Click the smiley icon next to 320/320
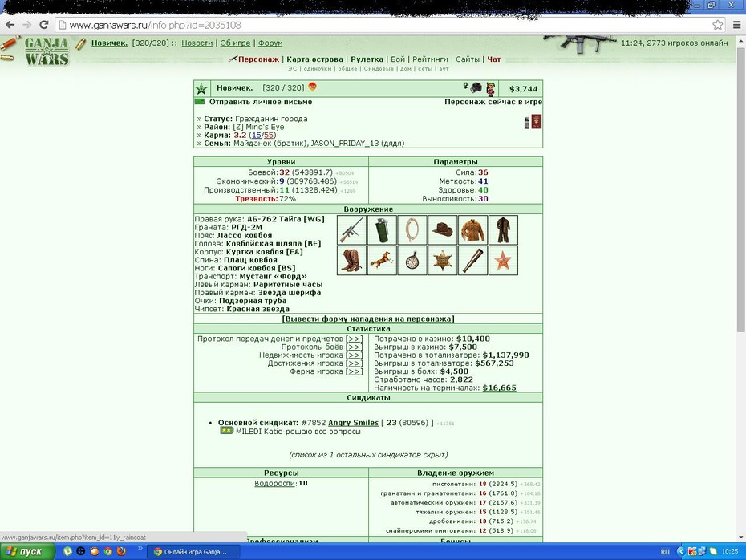 [313, 87]
